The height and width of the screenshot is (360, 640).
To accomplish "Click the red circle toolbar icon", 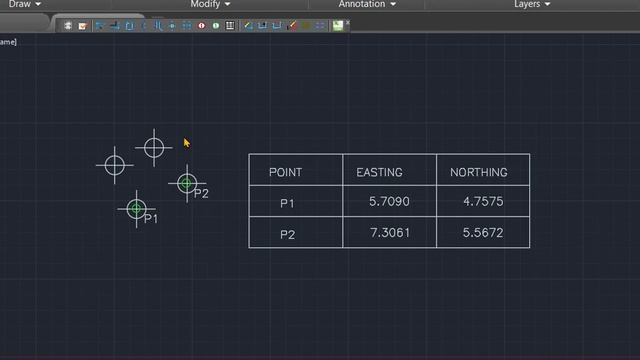I will coord(201,26).
